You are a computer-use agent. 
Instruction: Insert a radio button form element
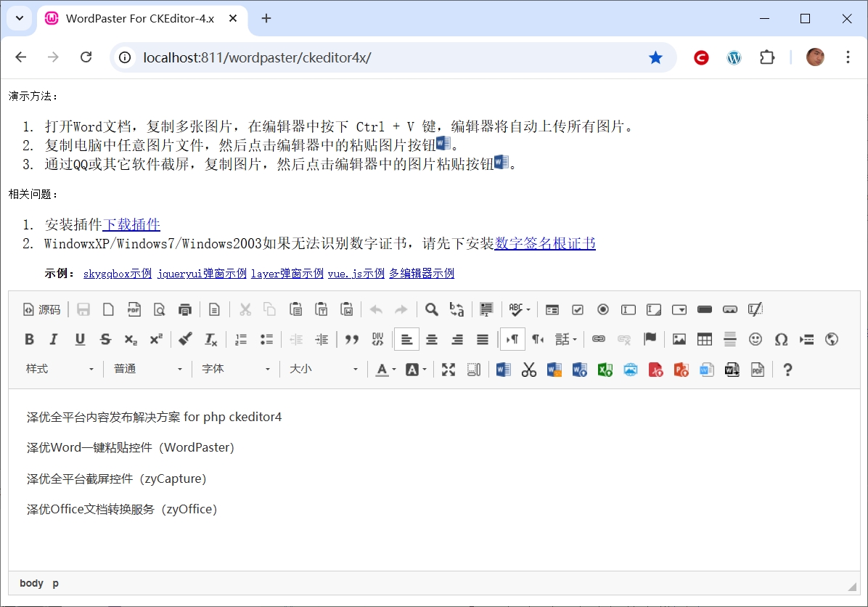click(x=603, y=309)
